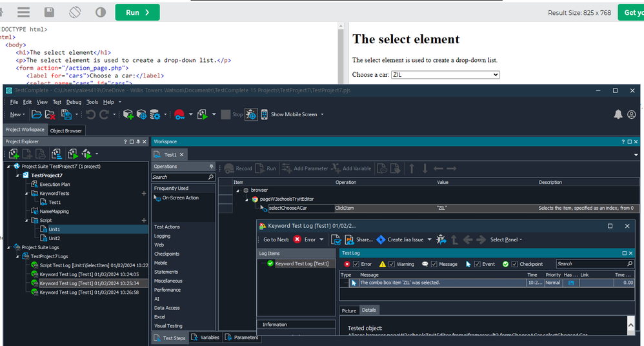The height and width of the screenshot is (346, 644).
Task: Collapse the KeywordTests tree node
Action: (x=26, y=194)
